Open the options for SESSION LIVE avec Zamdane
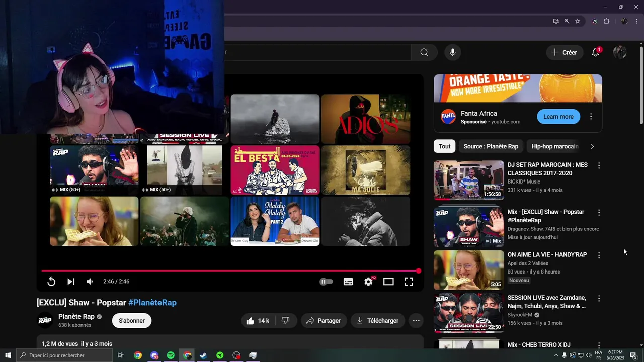The width and height of the screenshot is (644, 362). (599, 298)
